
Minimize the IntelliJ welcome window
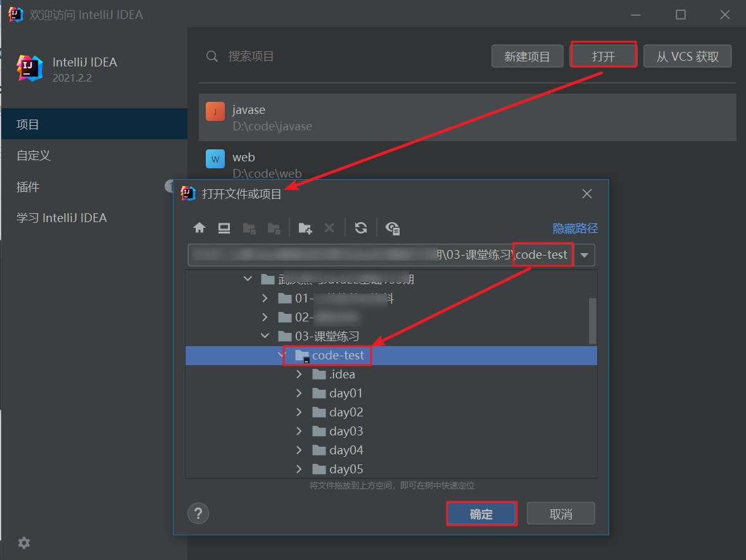click(x=636, y=15)
